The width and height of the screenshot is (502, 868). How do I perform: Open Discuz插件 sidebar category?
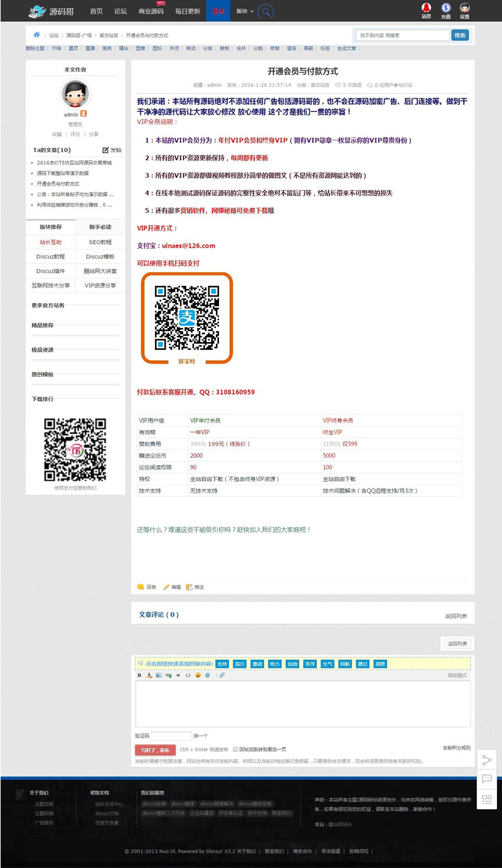pyautogui.click(x=51, y=271)
